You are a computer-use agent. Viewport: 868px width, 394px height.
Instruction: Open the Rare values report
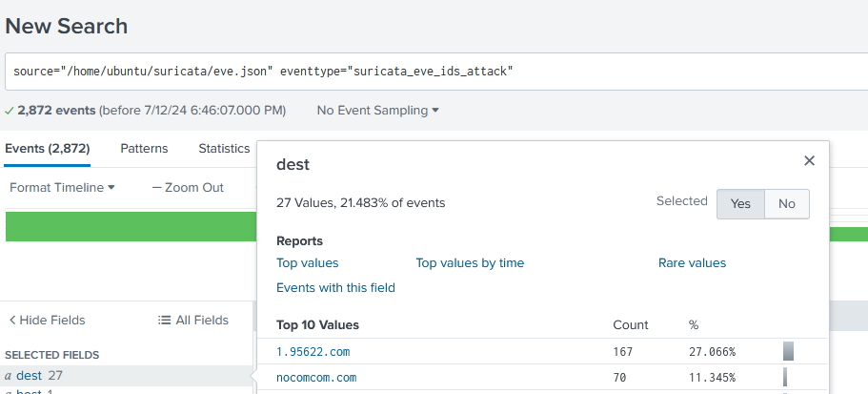pyautogui.click(x=692, y=263)
